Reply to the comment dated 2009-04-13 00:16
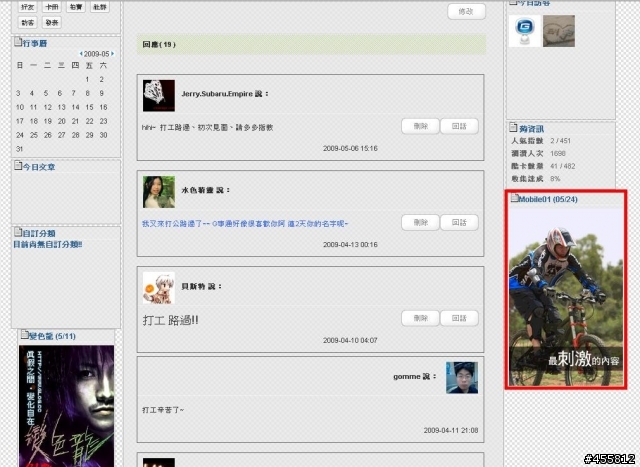640x467 pixels. pyautogui.click(x=459, y=222)
